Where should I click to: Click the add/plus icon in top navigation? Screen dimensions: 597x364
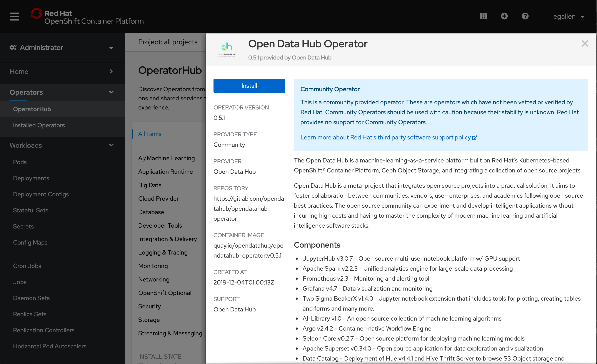click(504, 16)
